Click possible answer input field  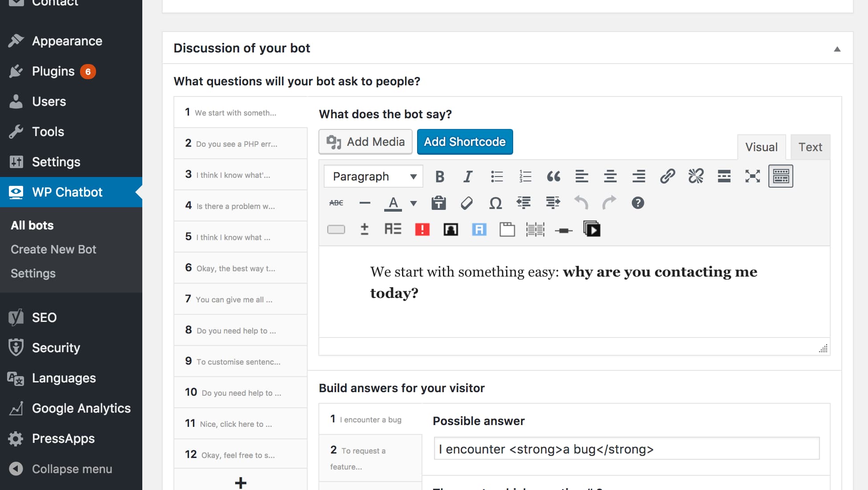point(627,448)
